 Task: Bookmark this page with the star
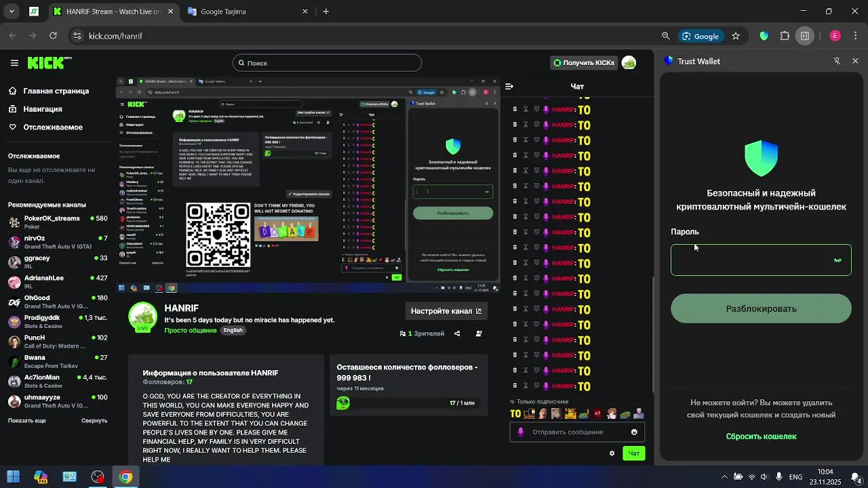[x=736, y=36]
